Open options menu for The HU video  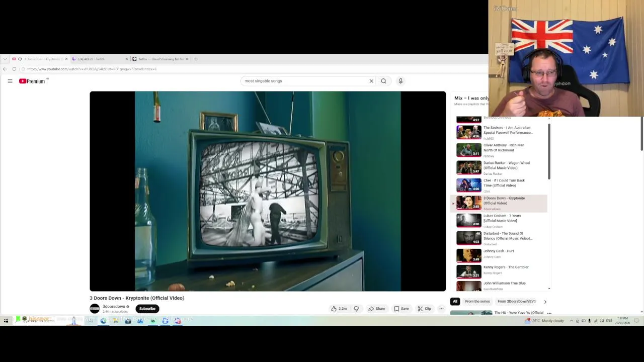click(549, 313)
